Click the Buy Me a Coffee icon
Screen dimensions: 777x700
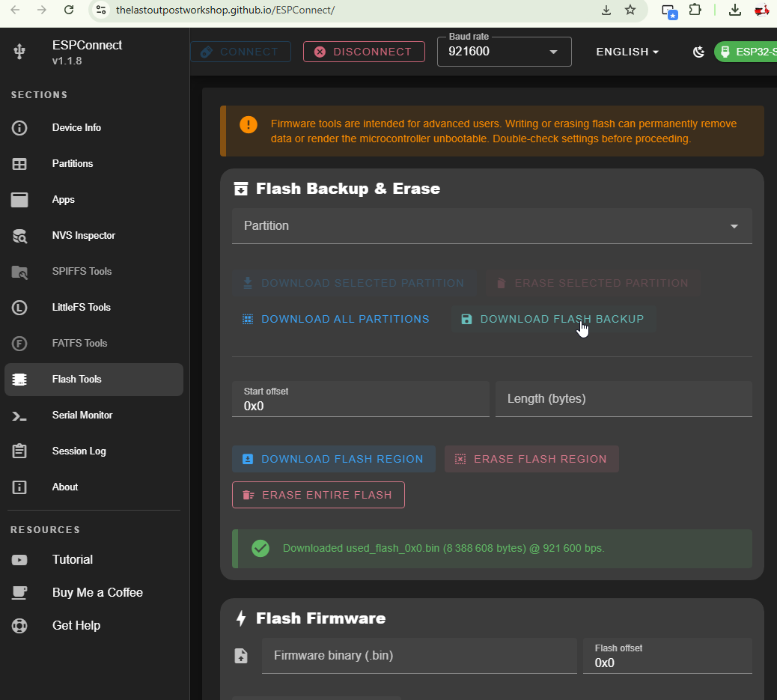(x=19, y=593)
